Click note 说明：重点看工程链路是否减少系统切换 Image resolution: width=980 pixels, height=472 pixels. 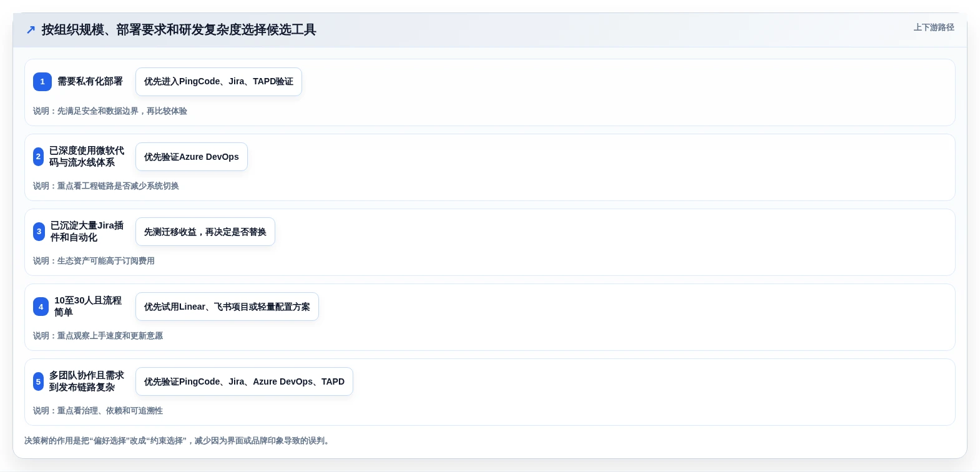(x=106, y=186)
